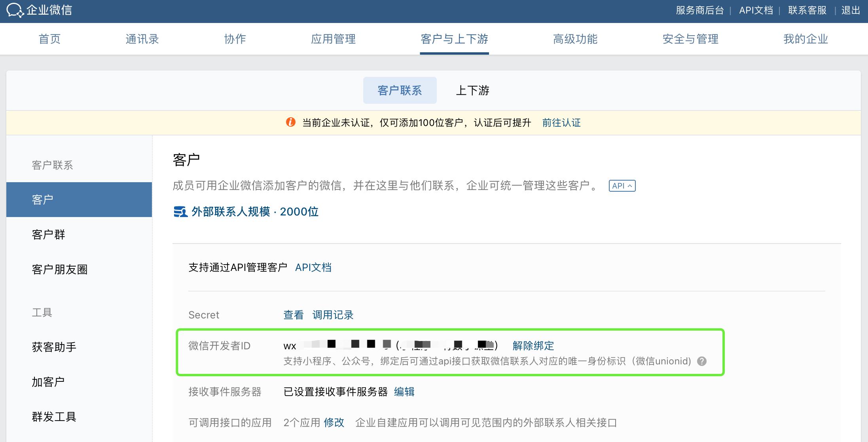Click the masked wx developer ID value

[x=390, y=345]
